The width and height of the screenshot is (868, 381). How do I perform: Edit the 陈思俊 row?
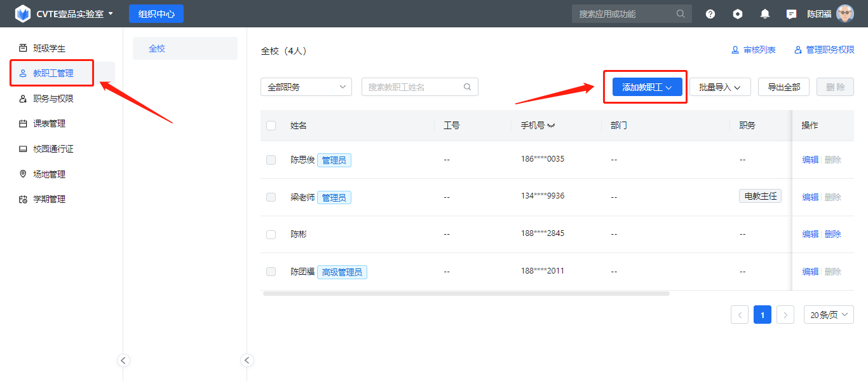(810, 160)
